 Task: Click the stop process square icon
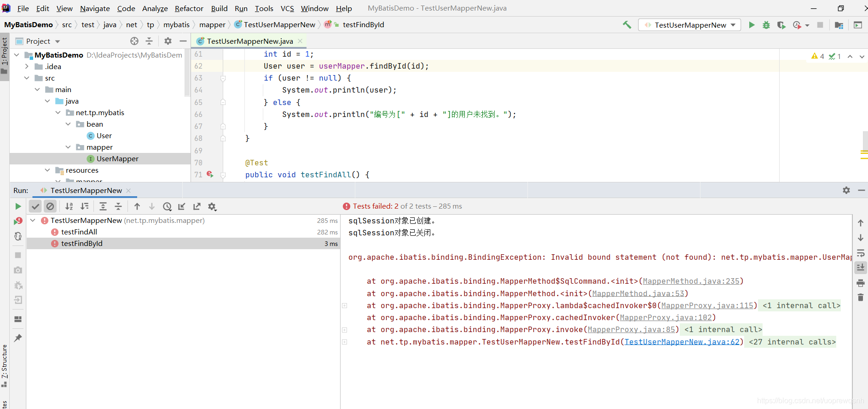(820, 25)
